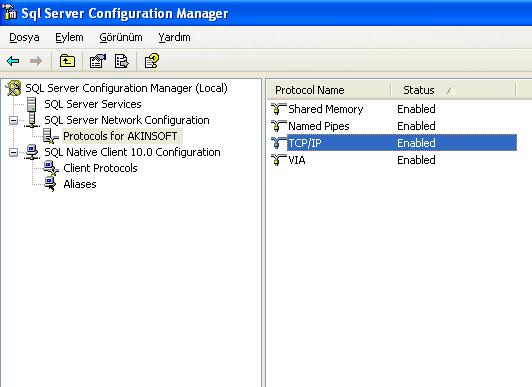This screenshot has height=387, width=532.
Task: Click the Export List toolbar icon
Action: click(x=121, y=61)
